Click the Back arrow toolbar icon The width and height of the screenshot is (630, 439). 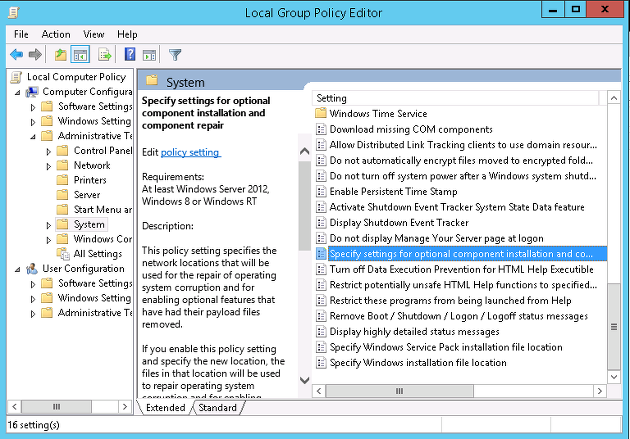point(16,54)
